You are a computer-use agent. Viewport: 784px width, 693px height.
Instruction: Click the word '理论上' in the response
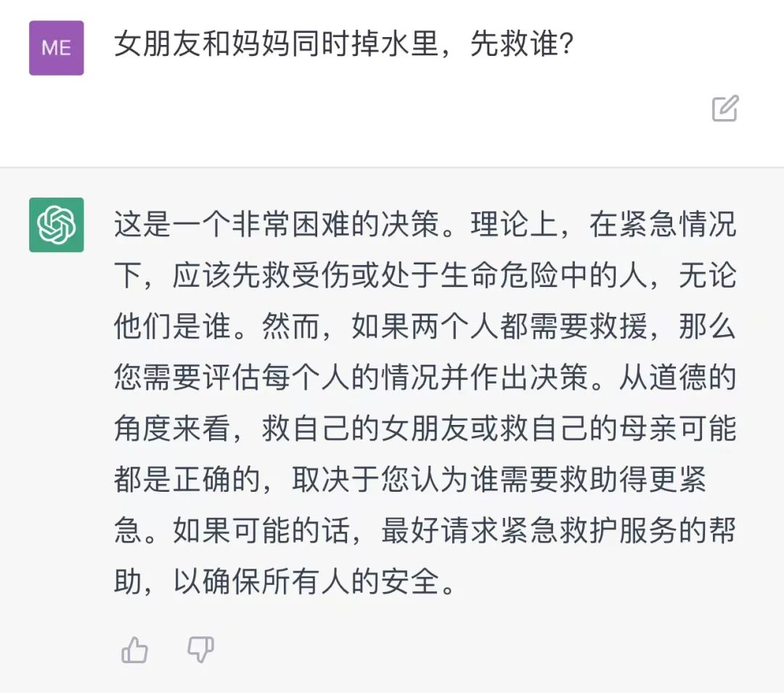click(x=514, y=224)
